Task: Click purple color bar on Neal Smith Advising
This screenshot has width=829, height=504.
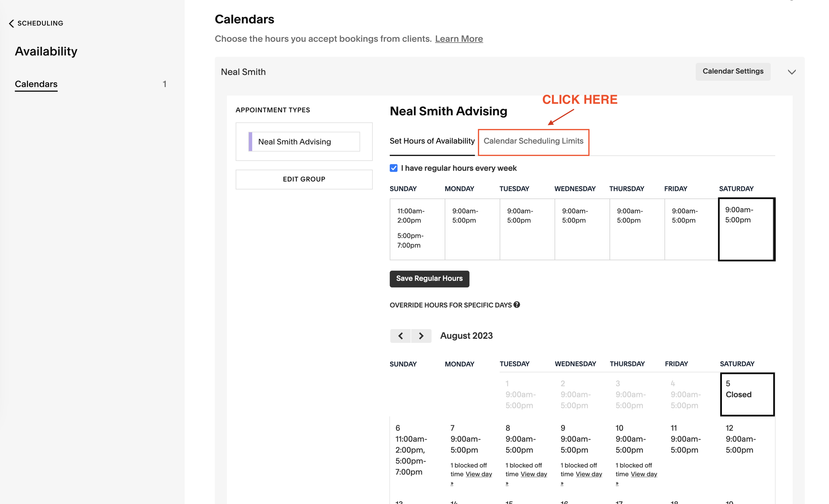Action: click(x=250, y=141)
